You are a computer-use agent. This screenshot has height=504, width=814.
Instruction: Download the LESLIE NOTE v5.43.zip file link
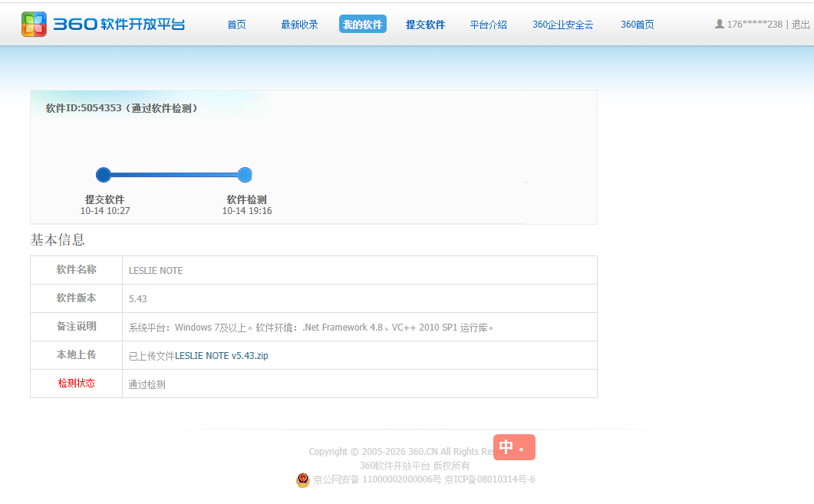click(222, 355)
